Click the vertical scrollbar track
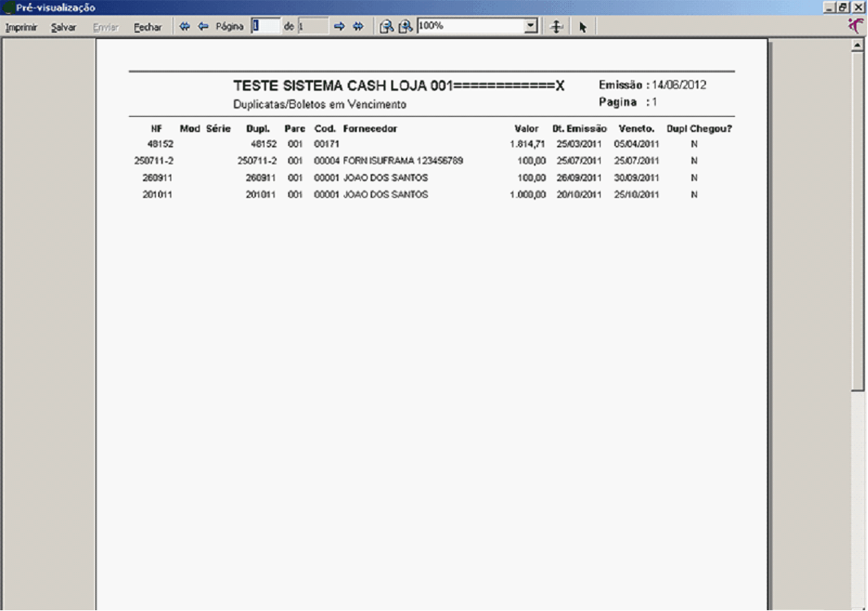Image resolution: width=868 pixels, height=611 pixels. click(857, 496)
